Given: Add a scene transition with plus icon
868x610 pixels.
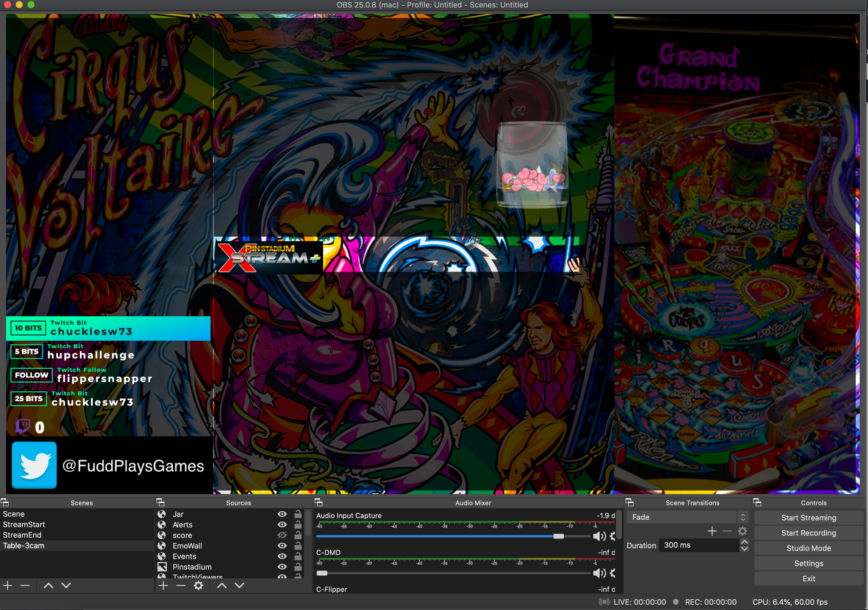Looking at the screenshot, I should [x=712, y=531].
